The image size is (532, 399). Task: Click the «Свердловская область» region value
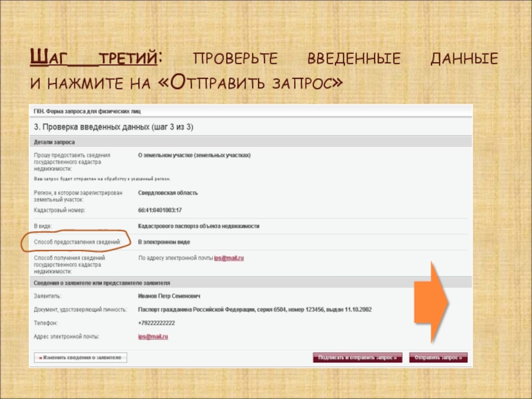click(x=168, y=193)
